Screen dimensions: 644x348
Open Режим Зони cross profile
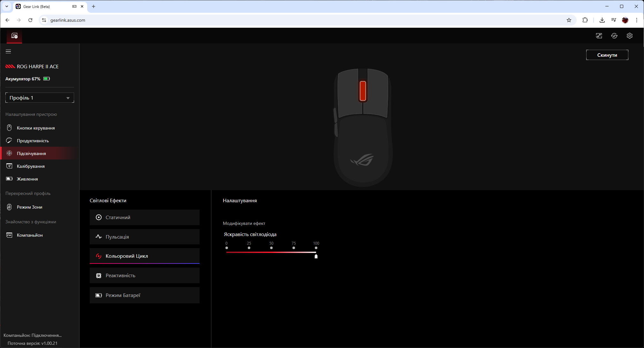[29, 207]
